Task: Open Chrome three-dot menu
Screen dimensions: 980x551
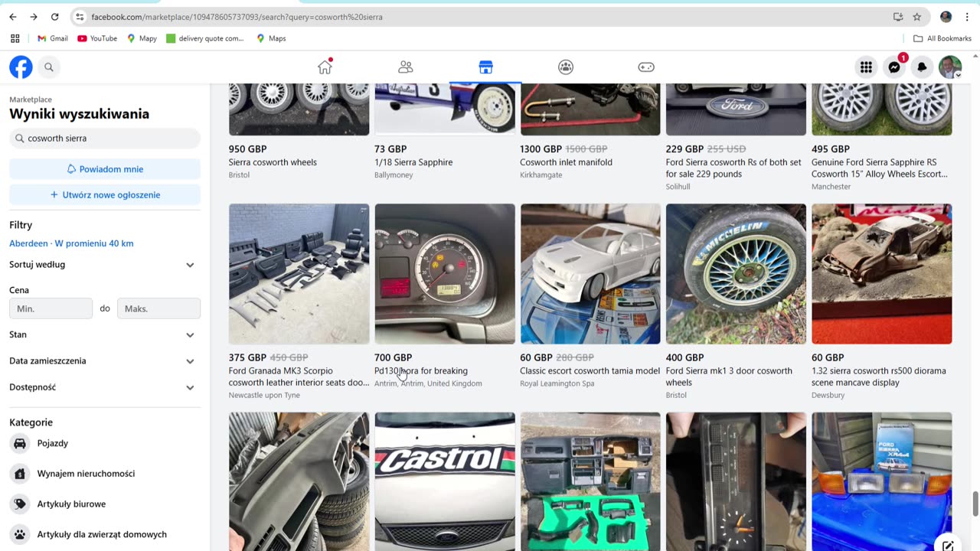Action: (967, 17)
